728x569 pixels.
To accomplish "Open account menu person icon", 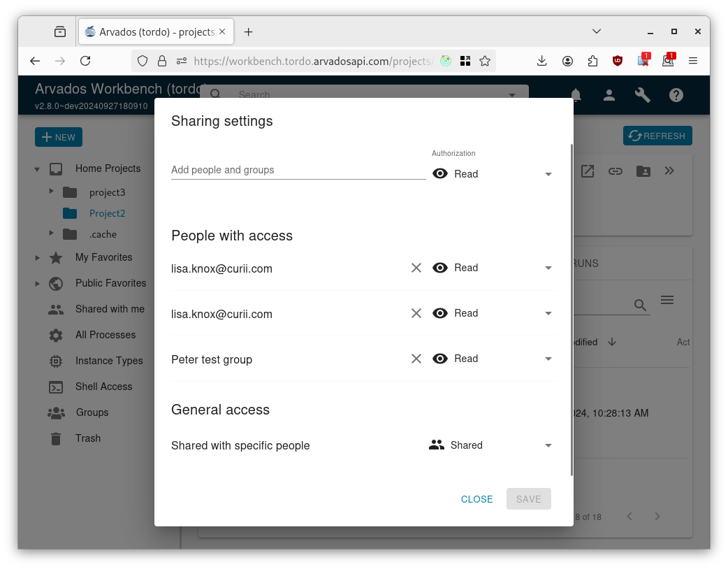I will coord(609,95).
